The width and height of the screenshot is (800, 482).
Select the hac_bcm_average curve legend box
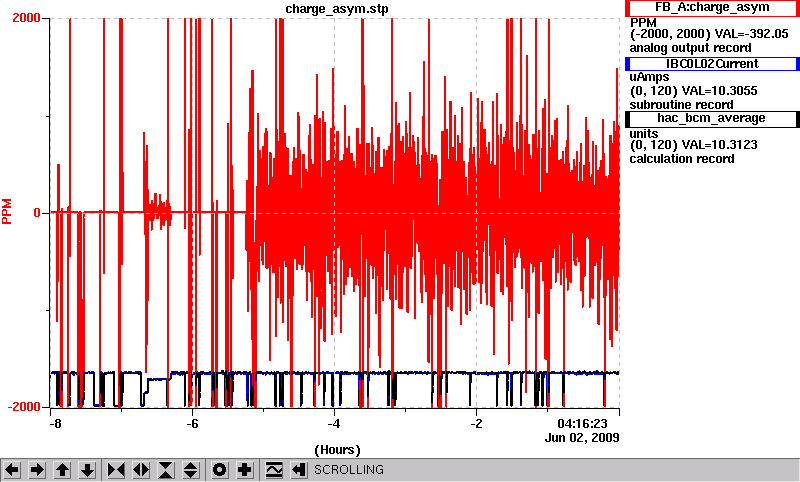click(x=712, y=118)
